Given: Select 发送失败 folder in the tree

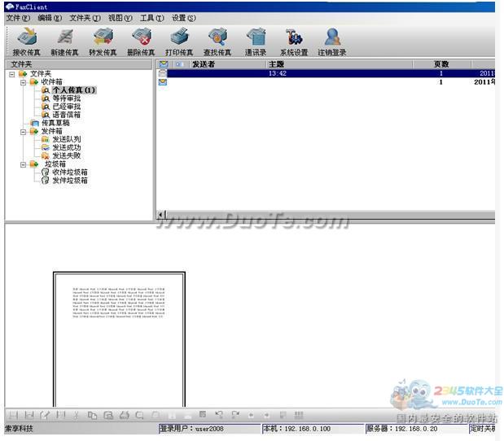Looking at the screenshot, I should tap(66, 155).
